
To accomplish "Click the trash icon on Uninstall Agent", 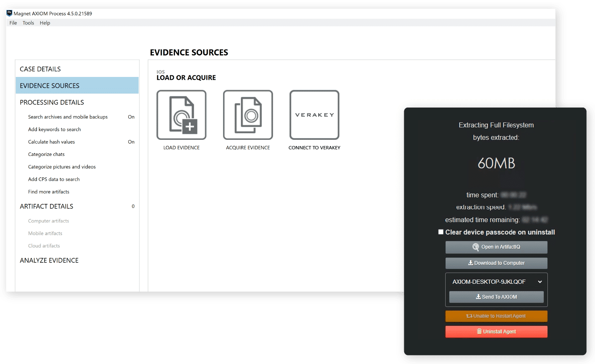I will 479,331.
